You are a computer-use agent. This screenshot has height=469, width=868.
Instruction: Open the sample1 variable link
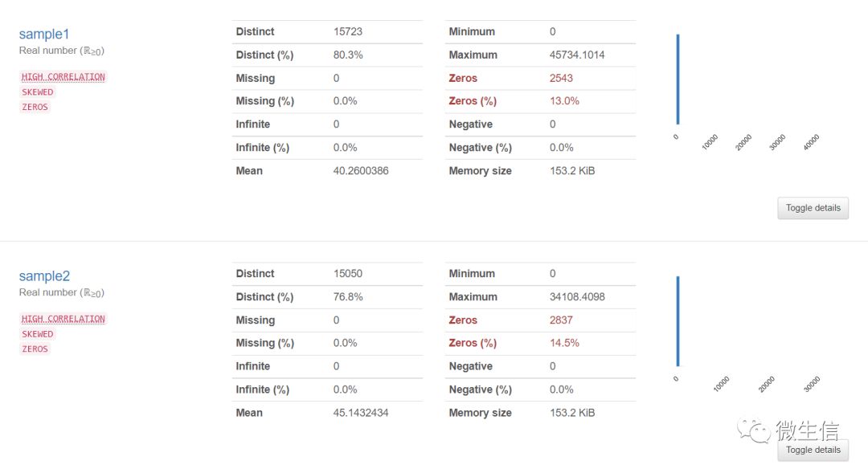(44, 35)
